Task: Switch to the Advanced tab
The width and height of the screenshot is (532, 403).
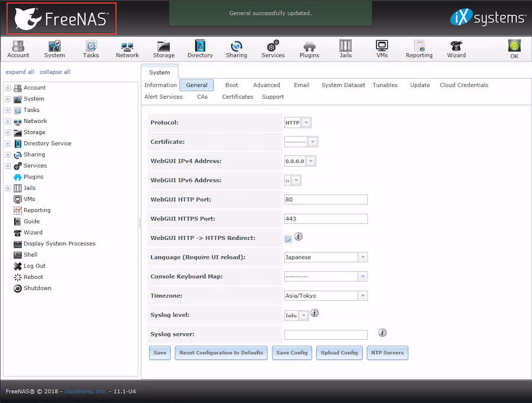Action: coord(267,85)
